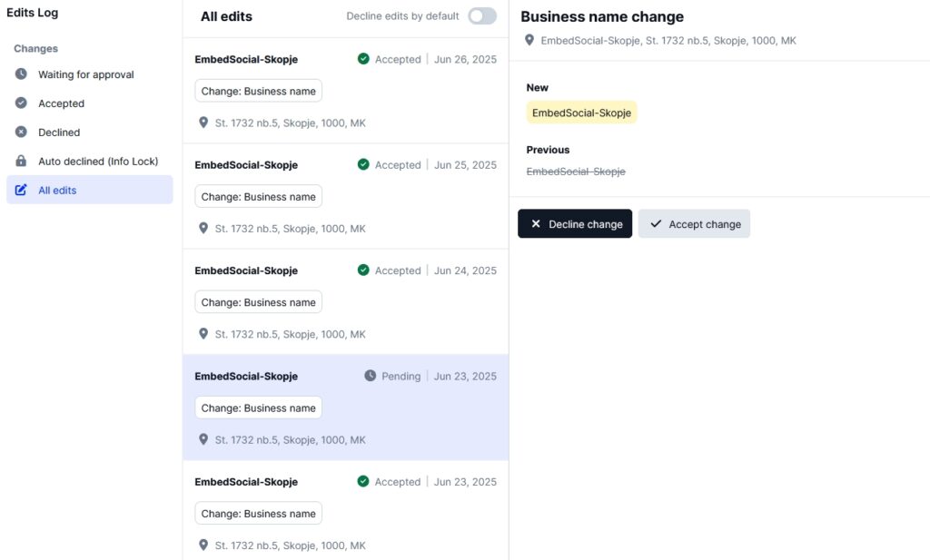Click green Accepted check icon on Jun 26 edit

click(363, 59)
